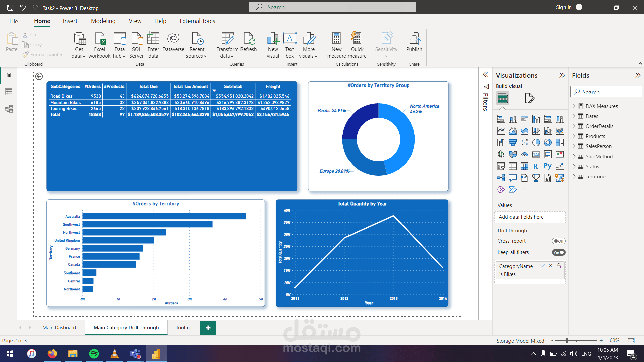The width and height of the screenshot is (644, 362).
Task: Click Sign in
Action: [x=563, y=7]
